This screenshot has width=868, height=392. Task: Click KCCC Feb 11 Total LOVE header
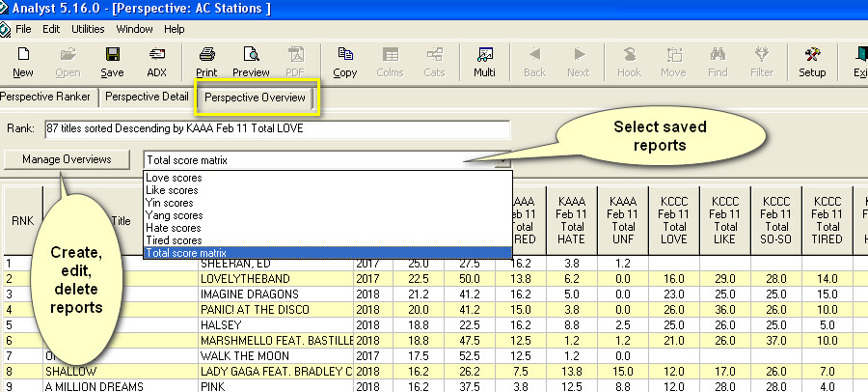(x=674, y=221)
